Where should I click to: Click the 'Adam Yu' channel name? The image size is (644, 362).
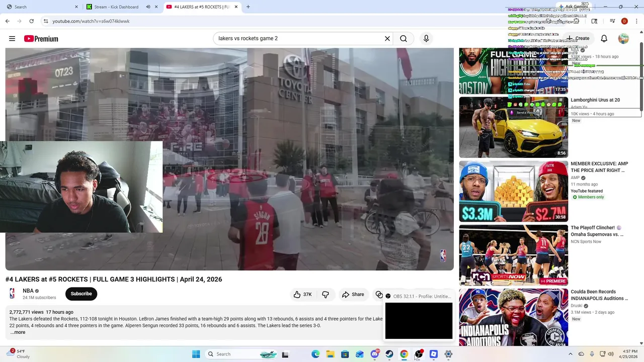(x=579, y=107)
